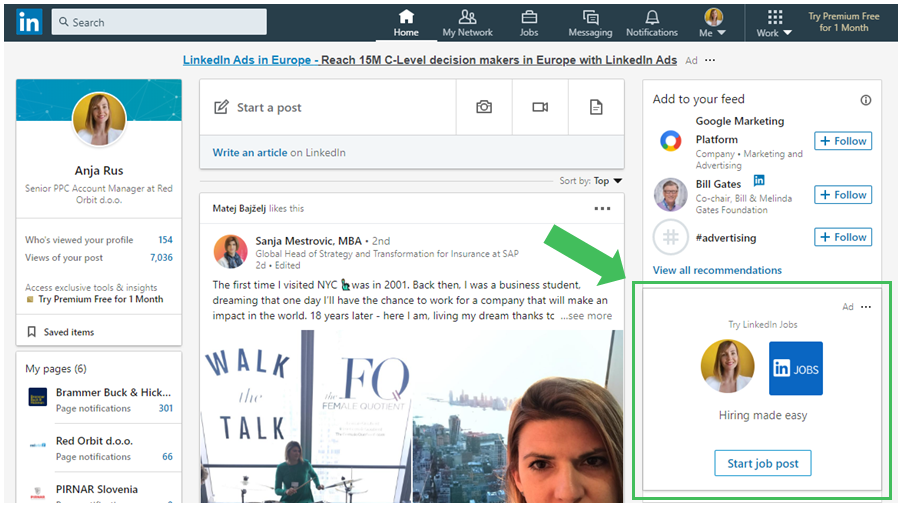Open post options ellipsis on liked post
Image resolution: width=898 pixels, height=508 pixels.
[602, 208]
